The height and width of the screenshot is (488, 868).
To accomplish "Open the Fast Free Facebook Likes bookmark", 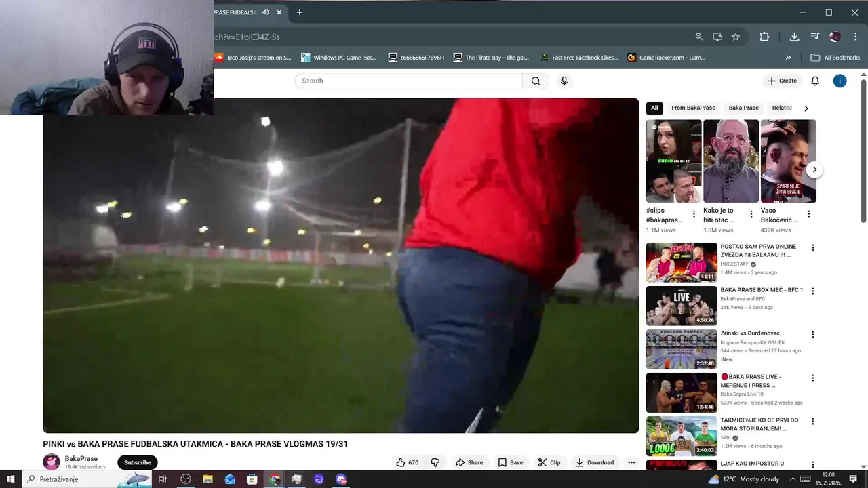I will 578,58.
